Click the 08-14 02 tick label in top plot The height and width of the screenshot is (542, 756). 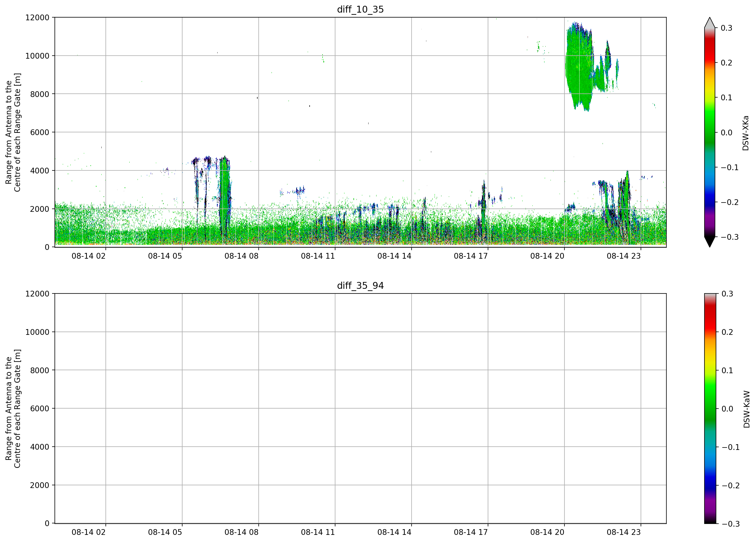click(88, 256)
